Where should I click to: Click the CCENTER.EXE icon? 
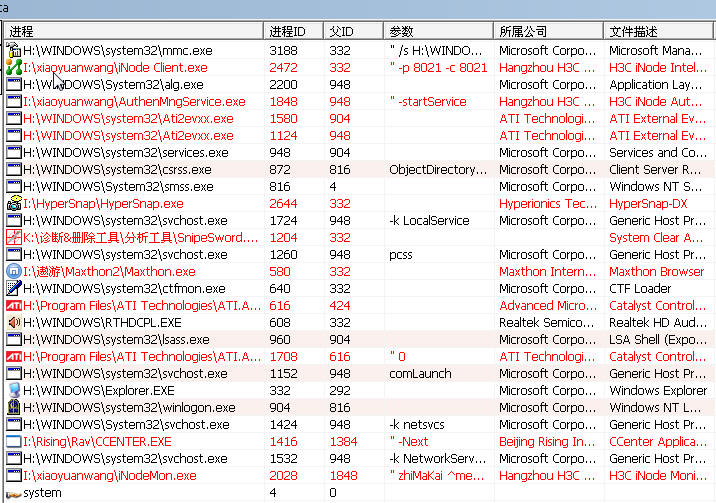click(14, 442)
